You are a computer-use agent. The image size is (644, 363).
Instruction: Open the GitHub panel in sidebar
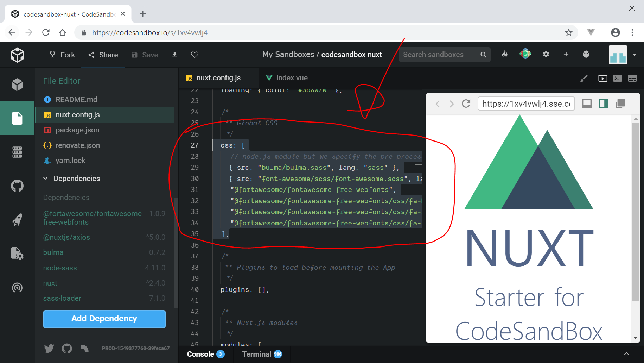(17, 186)
